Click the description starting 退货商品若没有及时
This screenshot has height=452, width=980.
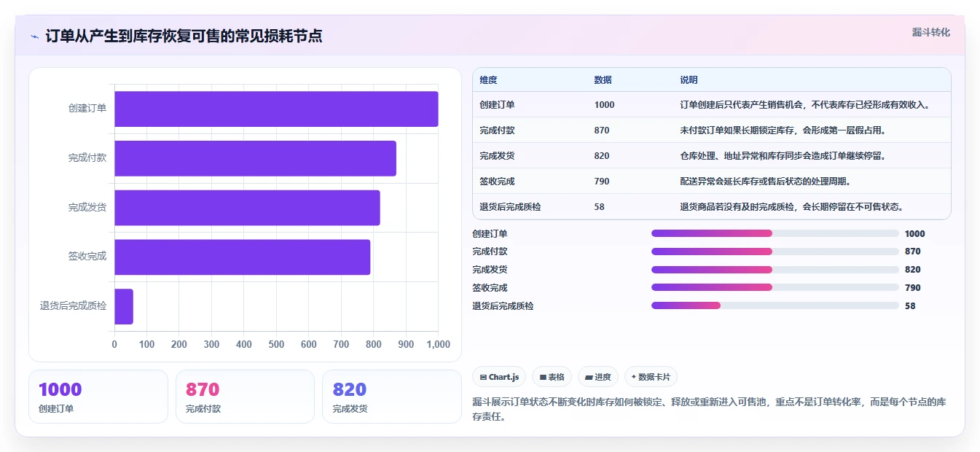[x=792, y=207]
